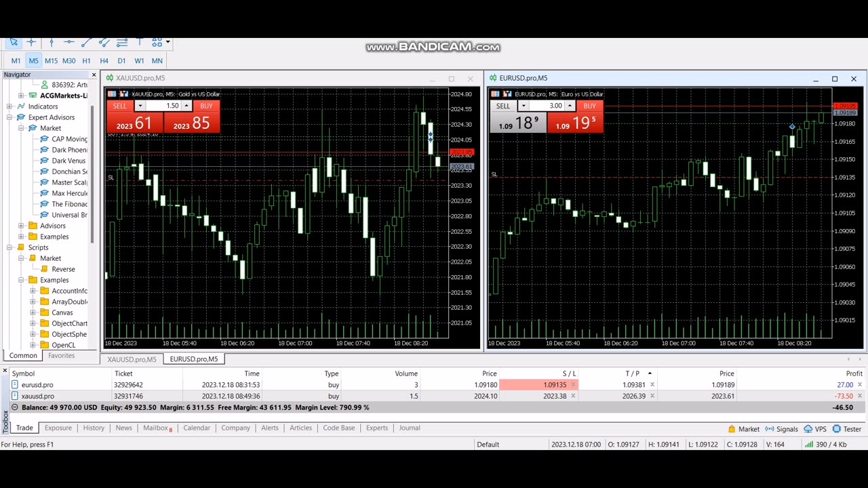Click SELL on the XAUUSD chart

[x=120, y=106]
